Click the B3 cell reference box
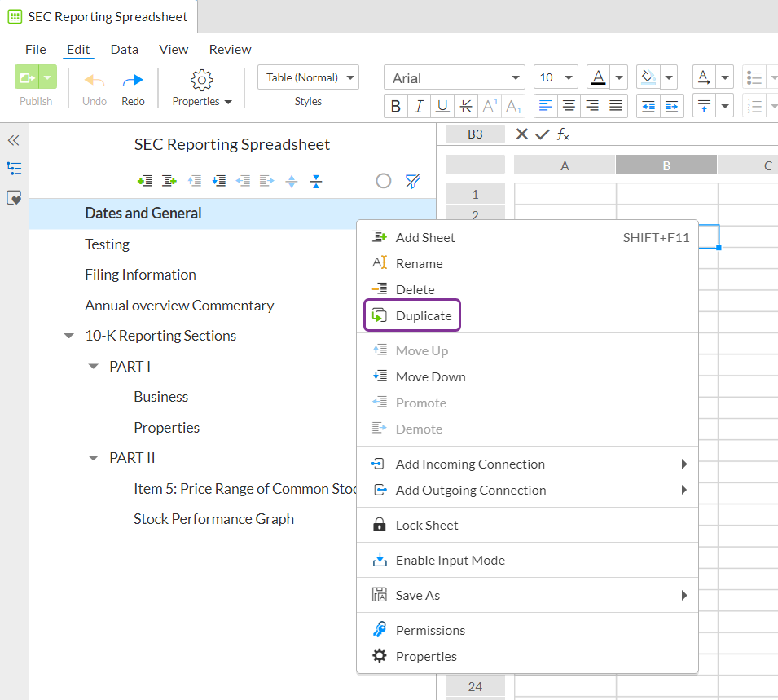 pyautogui.click(x=475, y=134)
